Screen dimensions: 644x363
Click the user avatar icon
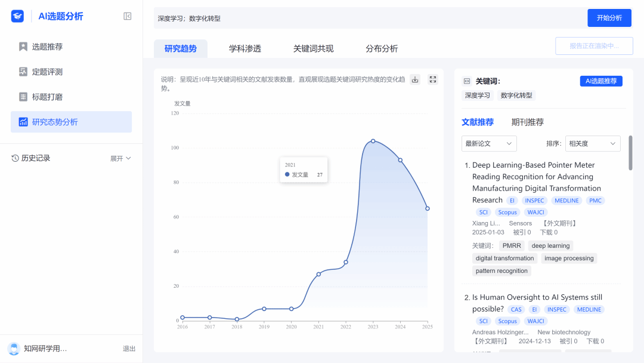tap(14, 349)
